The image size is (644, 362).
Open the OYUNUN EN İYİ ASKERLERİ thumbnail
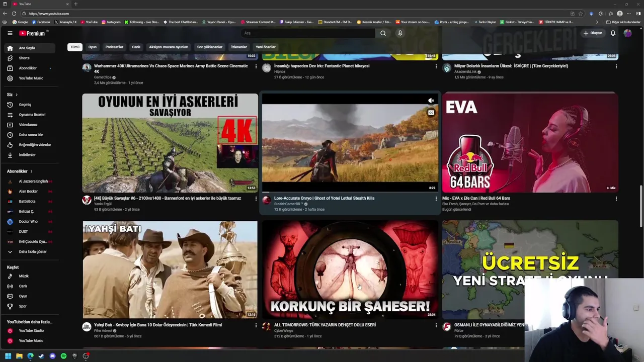(170, 143)
